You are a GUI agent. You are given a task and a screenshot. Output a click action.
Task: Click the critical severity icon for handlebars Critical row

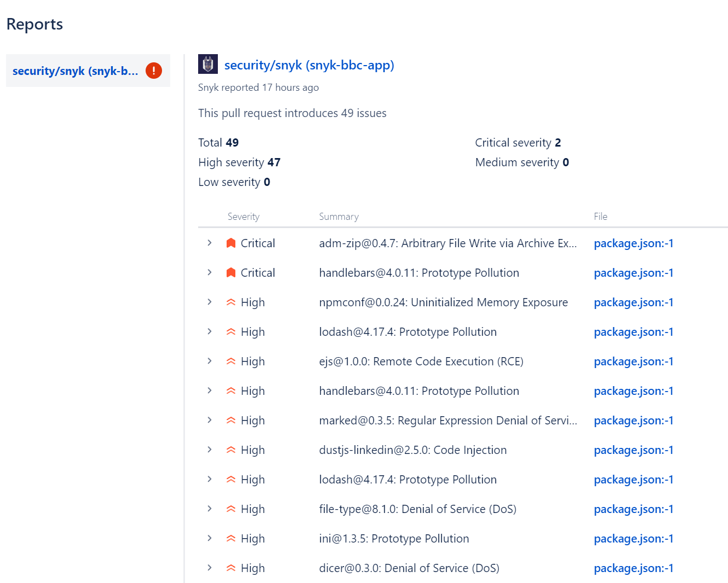[x=231, y=273]
